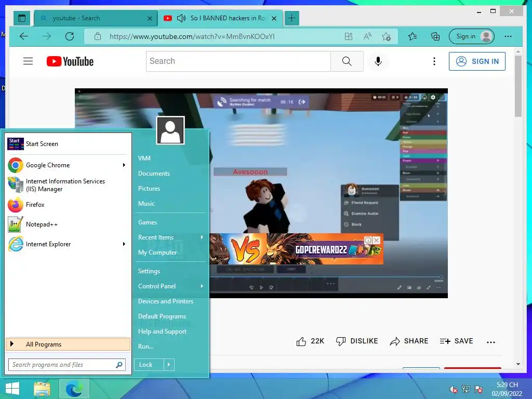The width and height of the screenshot is (532, 399).
Task: Like the video with thumbs up icon
Action: point(301,341)
